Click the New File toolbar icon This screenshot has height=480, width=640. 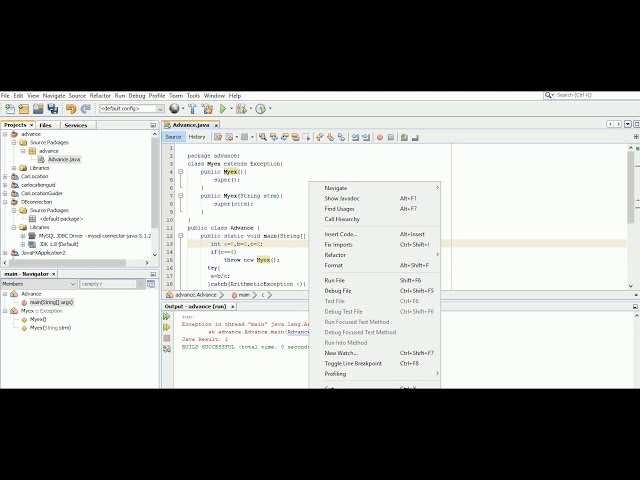[x=10, y=109]
